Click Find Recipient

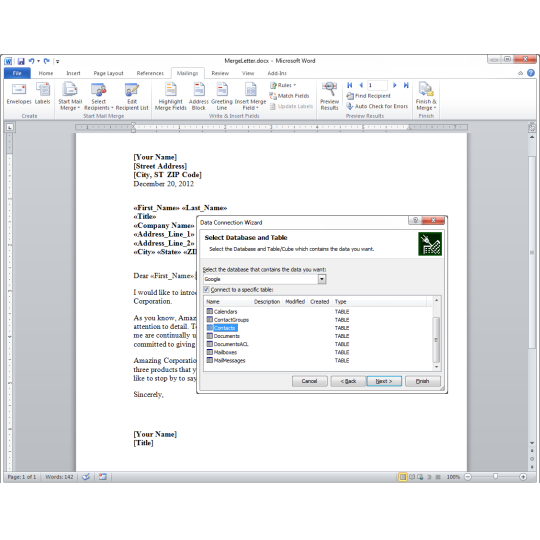pyautogui.click(x=368, y=96)
